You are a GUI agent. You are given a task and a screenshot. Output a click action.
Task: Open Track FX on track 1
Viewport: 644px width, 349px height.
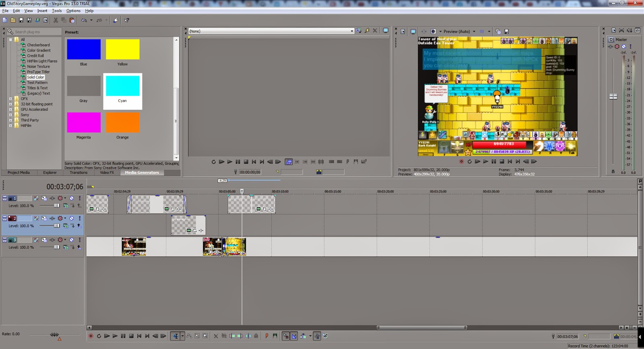[x=60, y=198]
